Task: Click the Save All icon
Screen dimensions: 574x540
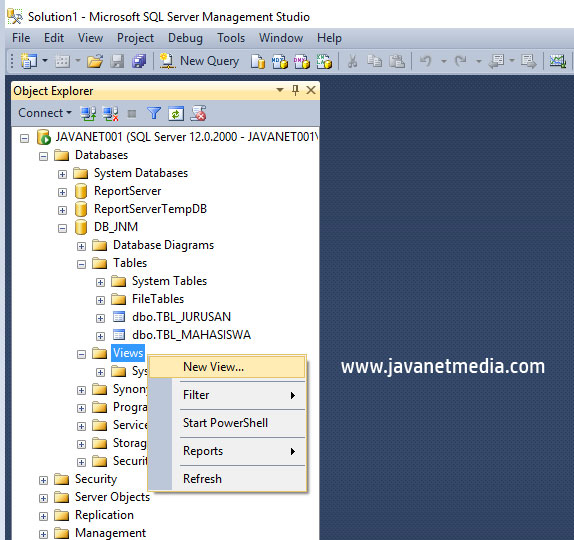Action: pyautogui.click(x=139, y=61)
